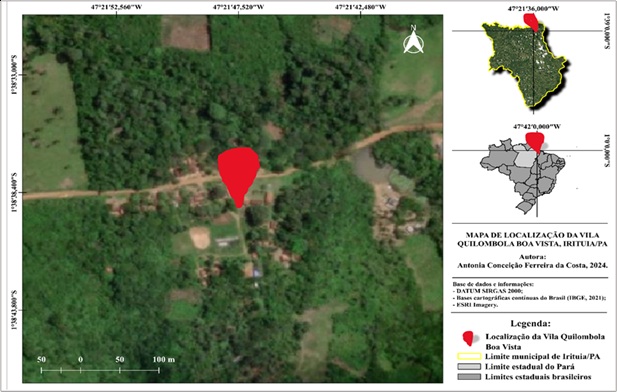Click the "Base de dados e informações:" line
The image size is (617, 392).
[x=493, y=284]
